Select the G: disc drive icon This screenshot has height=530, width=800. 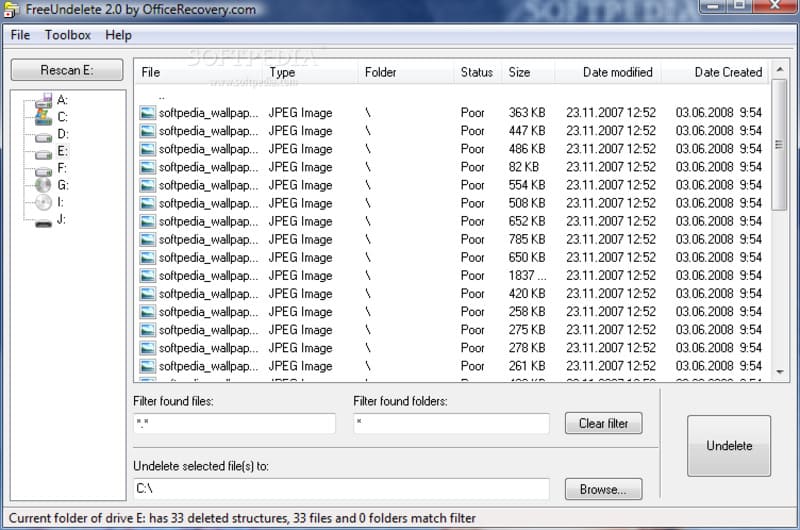pos(43,185)
